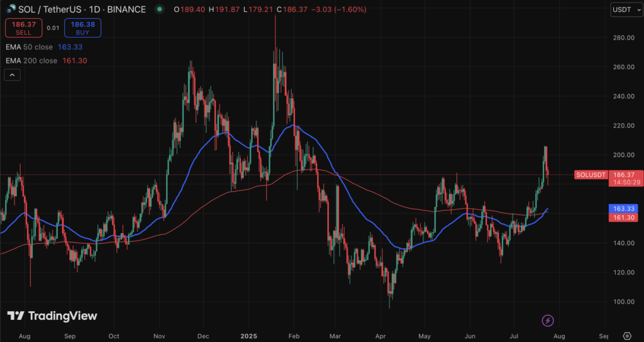The image size is (644, 342).
Task: Click the 200.00 price axis label
Action: (624, 155)
